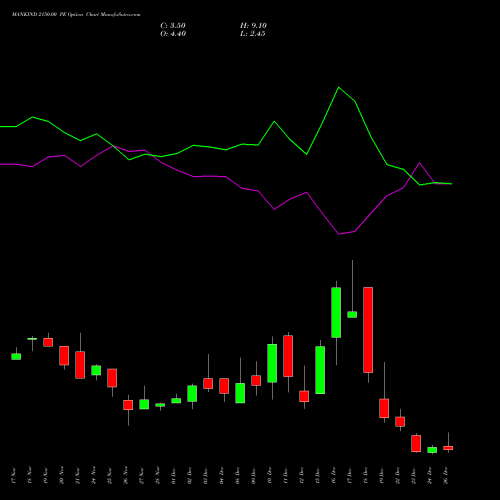500x500 pixels.
Task: Select the close value C: 3.50
Action: [173, 26]
